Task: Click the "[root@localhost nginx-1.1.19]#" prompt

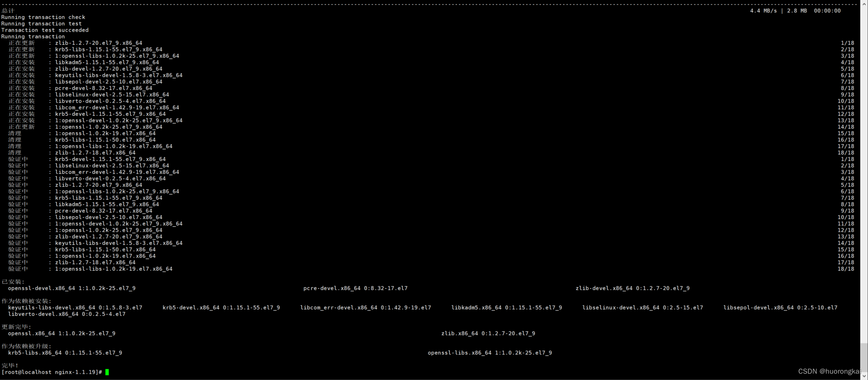Action: coord(52,372)
